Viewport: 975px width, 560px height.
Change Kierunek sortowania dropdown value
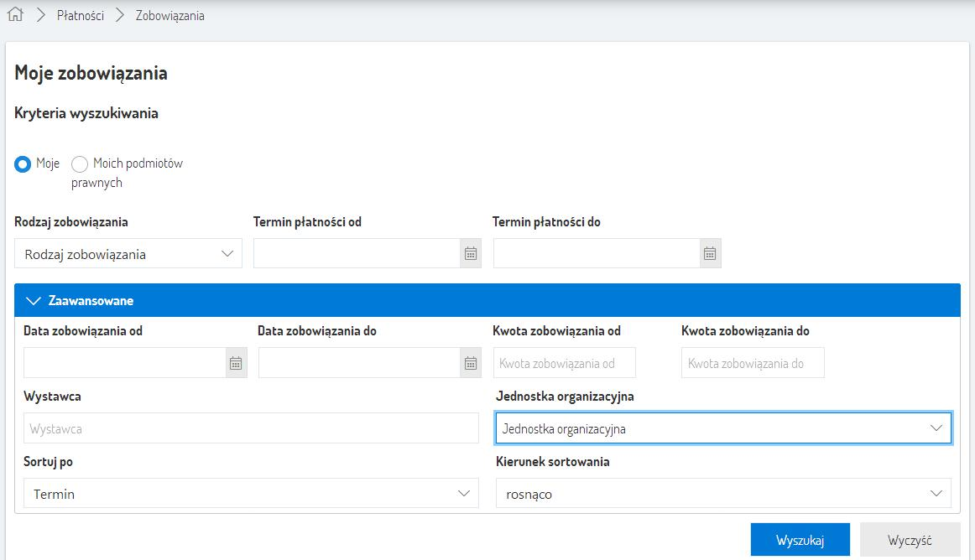point(722,494)
